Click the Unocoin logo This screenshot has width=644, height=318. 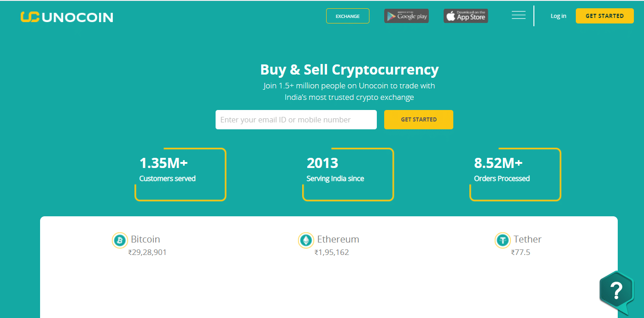click(67, 17)
